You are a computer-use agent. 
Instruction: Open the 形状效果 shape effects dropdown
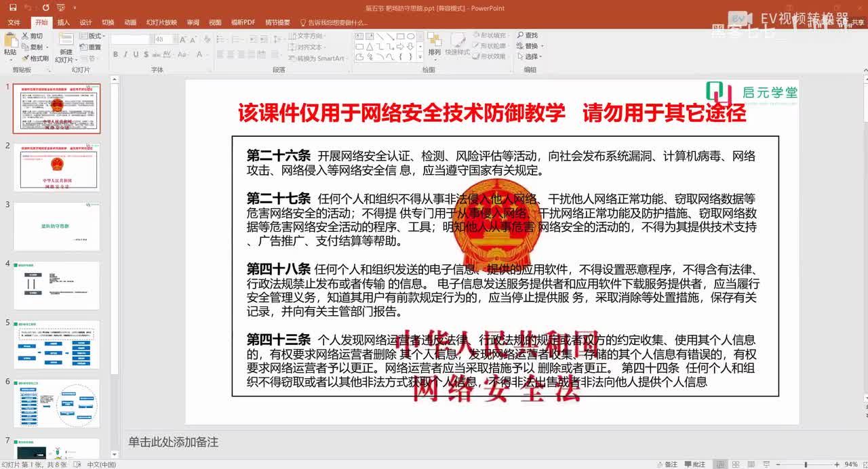490,56
